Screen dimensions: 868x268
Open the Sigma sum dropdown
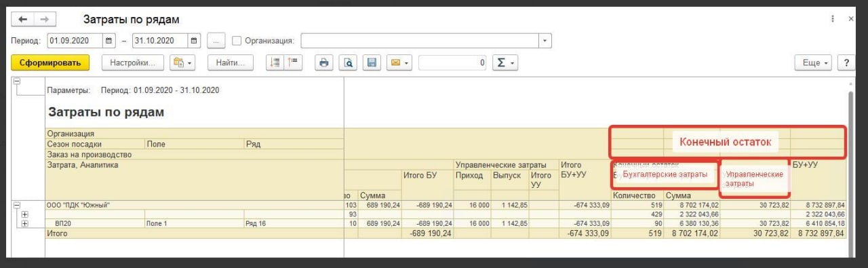[505, 62]
